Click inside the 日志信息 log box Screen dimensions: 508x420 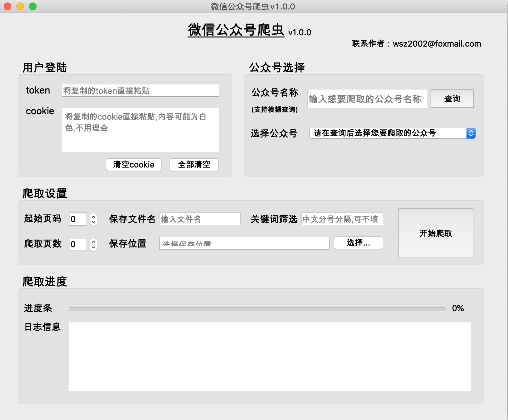click(269, 356)
